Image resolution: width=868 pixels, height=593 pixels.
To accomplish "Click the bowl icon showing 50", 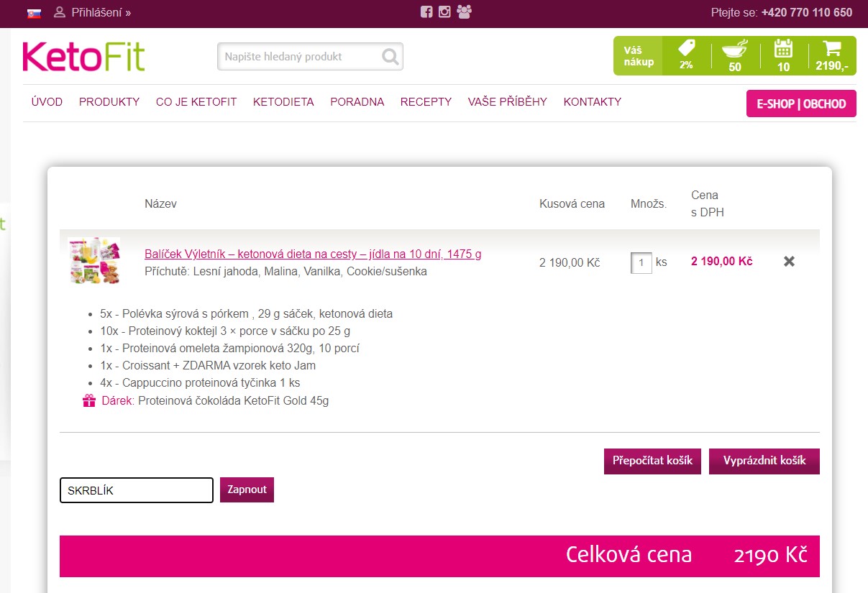I will 734,56.
